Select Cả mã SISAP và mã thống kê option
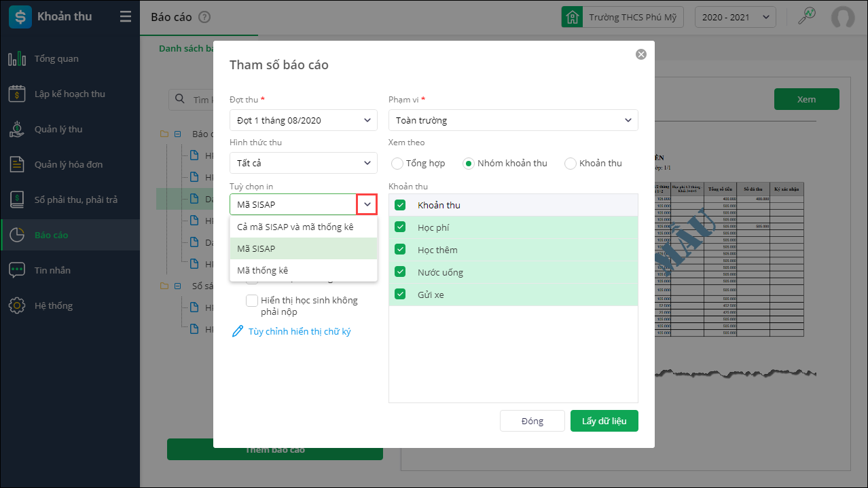This screenshot has width=868, height=488. click(x=295, y=227)
